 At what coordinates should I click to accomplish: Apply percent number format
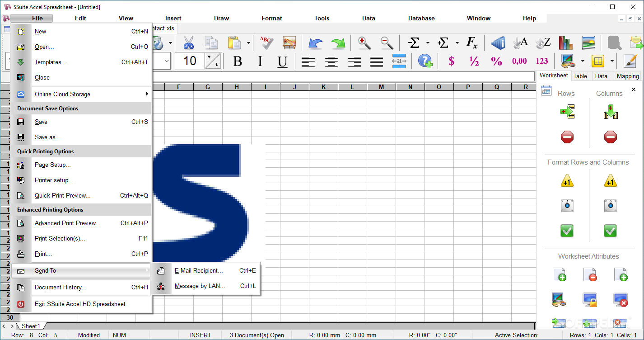(x=496, y=61)
